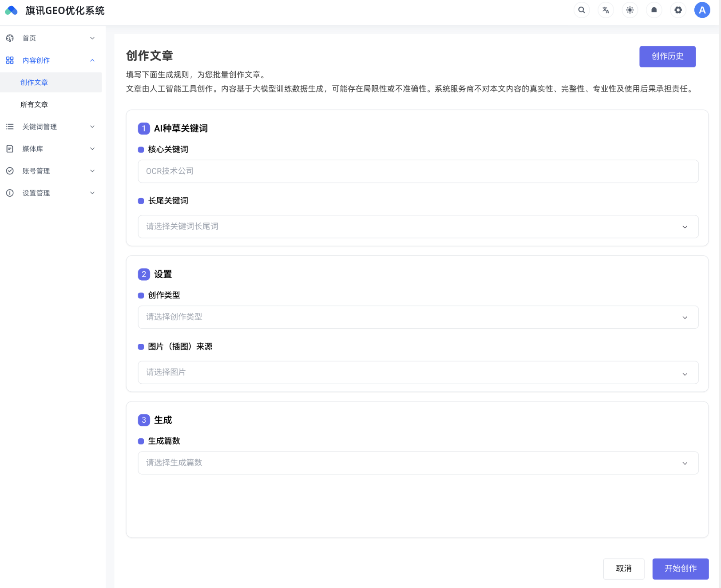Open the 图片（插图）来源 dropdown
The height and width of the screenshot is (588, 721).
tap(418, 372)
